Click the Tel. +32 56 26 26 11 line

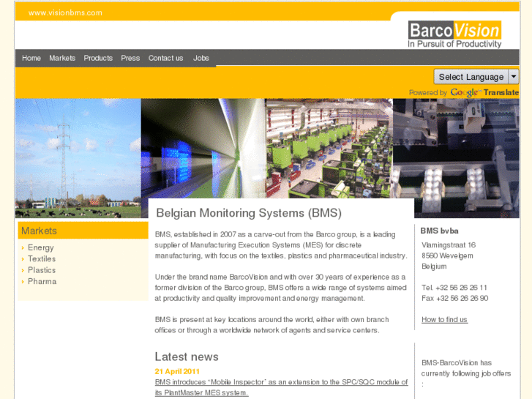point(454,288)
